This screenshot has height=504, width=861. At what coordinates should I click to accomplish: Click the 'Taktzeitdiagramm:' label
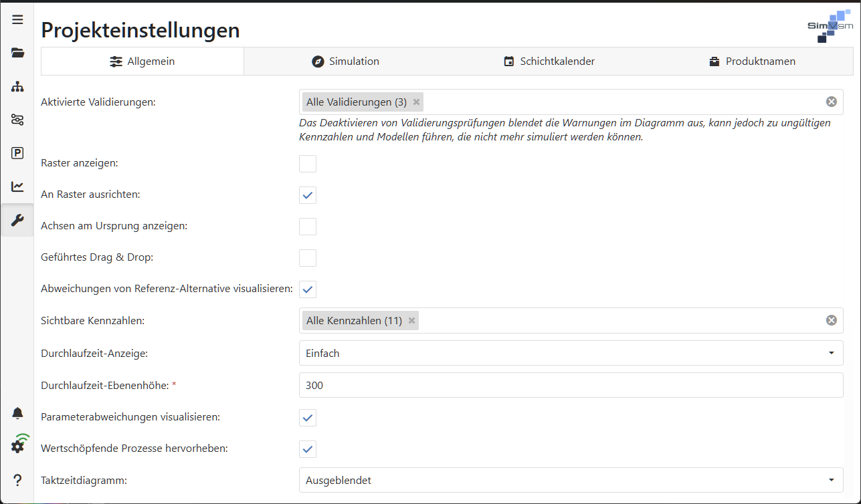pyautogui.click(x=84, y=480)
